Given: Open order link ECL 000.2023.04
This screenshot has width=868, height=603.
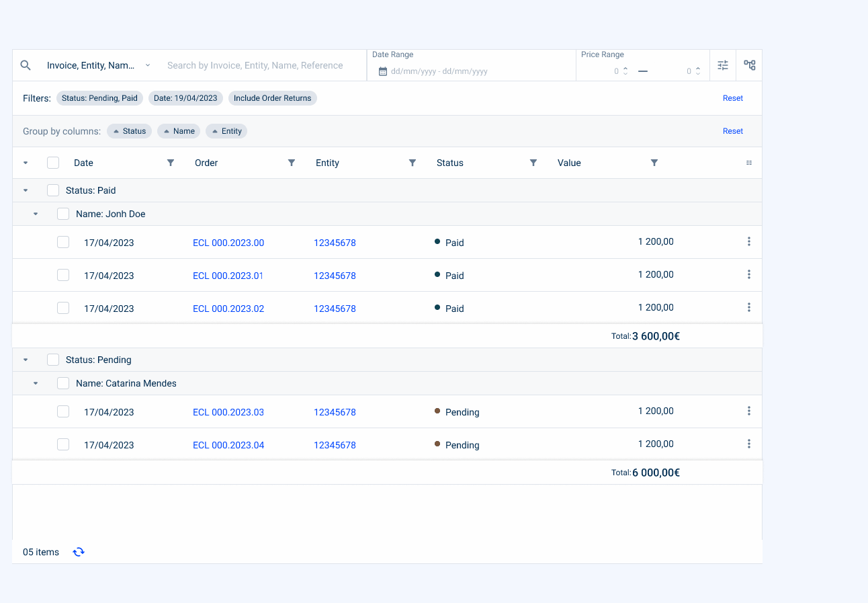Looking at the screenshot, I should coord(228,445).
